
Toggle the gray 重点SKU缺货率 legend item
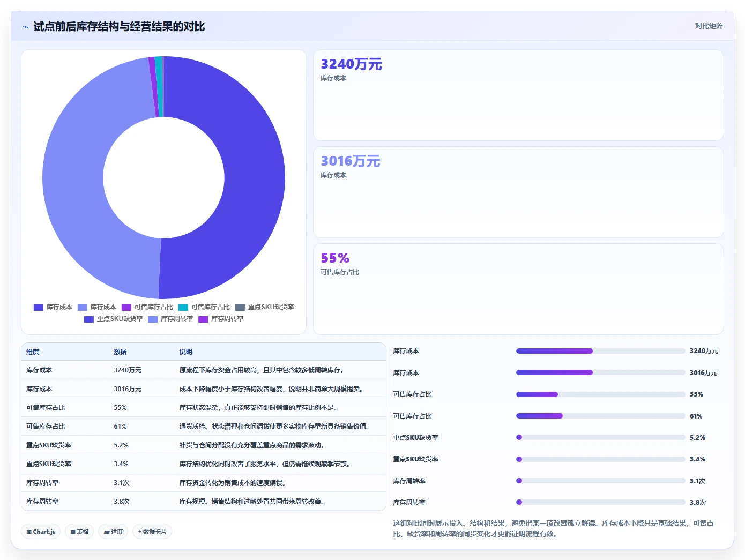point(265,307)
